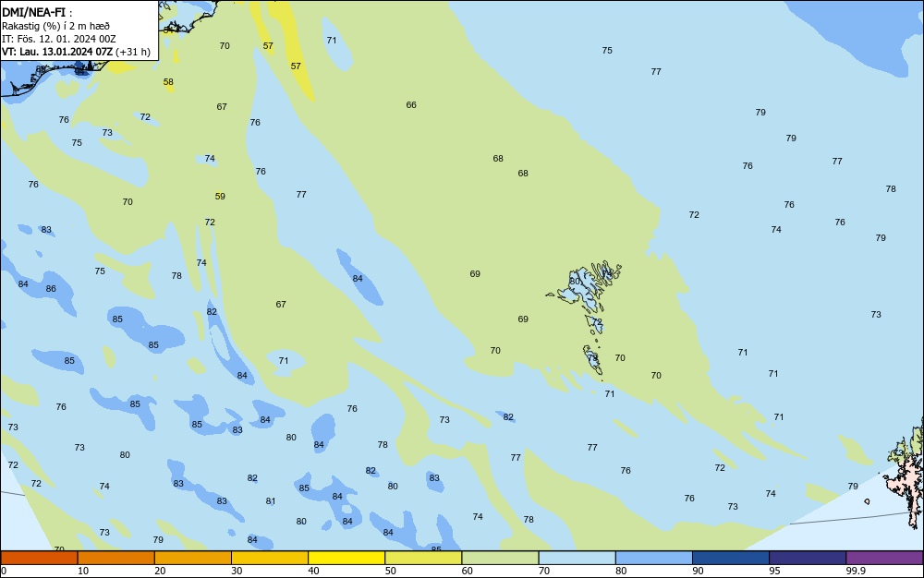Click the legend tick label 95
The width and height of the screenshot is (924, 578).
(774, 571)
